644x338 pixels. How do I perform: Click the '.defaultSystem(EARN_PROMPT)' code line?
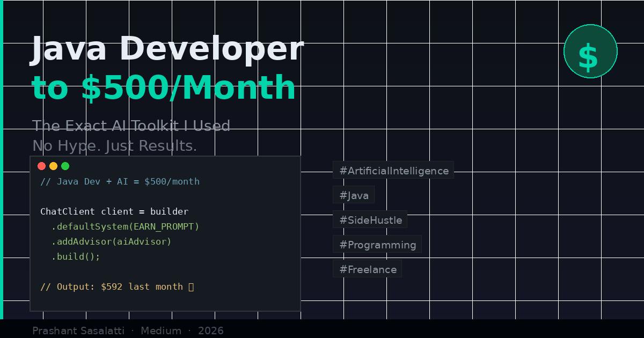[125, 226]
